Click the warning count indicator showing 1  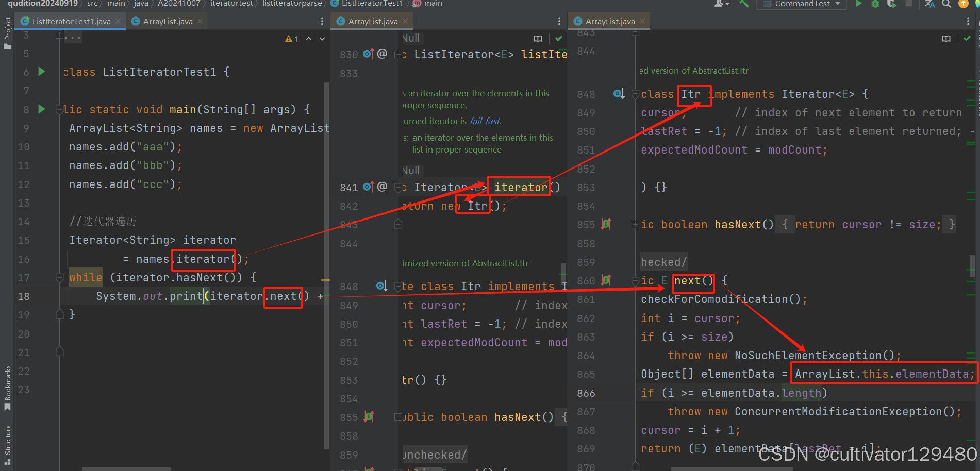(292, 38)
